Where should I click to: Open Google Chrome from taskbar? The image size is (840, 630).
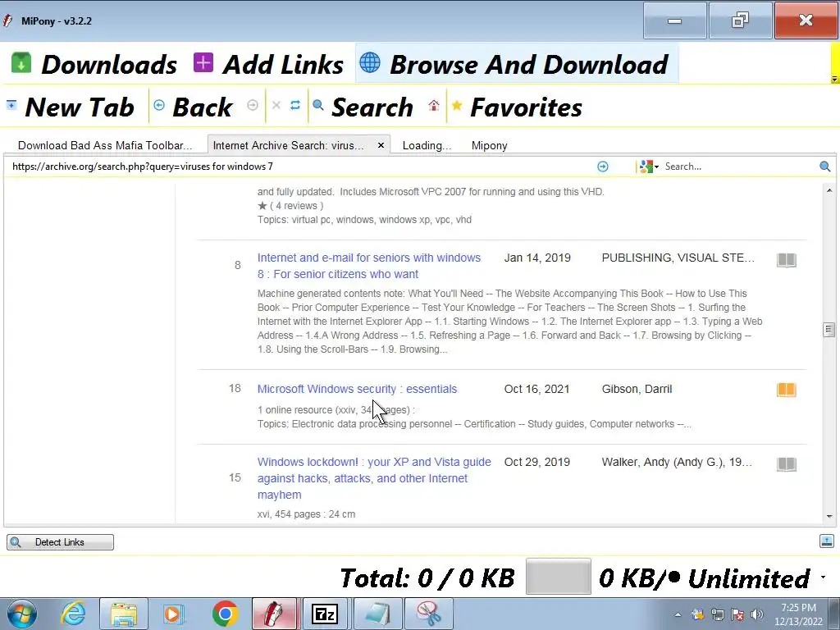click(x=225, y=614)
